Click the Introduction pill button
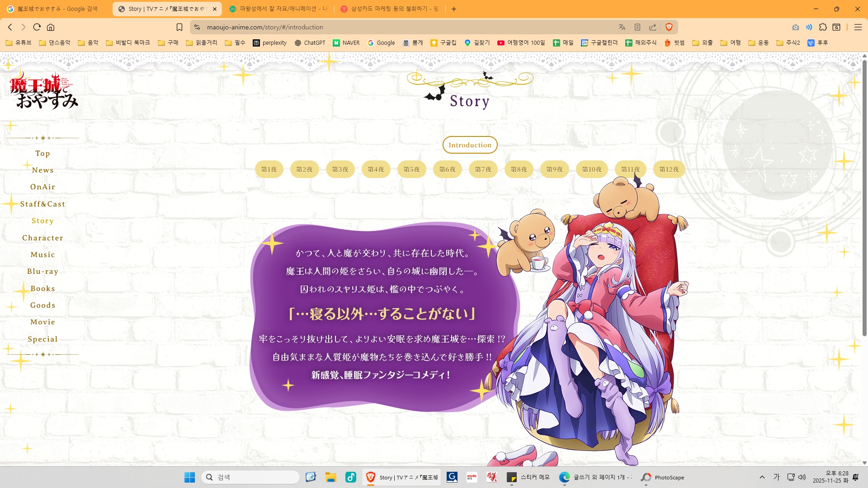Viewport: 868px width, 488px height. pos(470,145)
